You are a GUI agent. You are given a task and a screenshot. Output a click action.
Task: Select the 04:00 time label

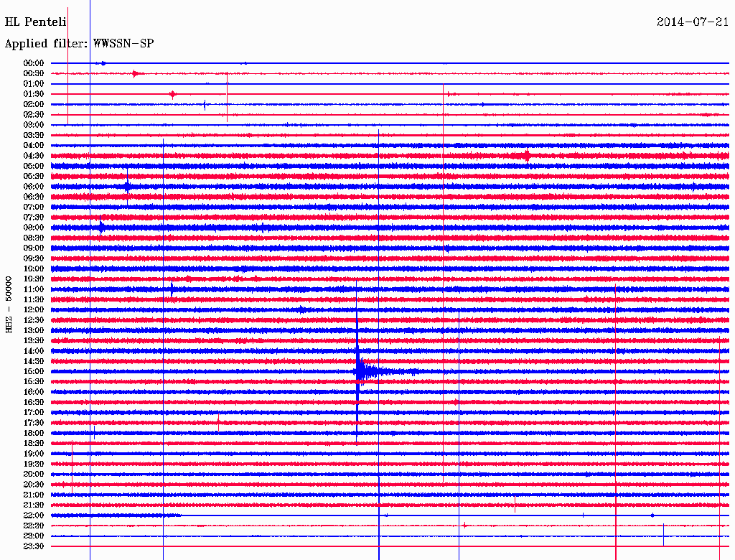(x=33, y=146)
